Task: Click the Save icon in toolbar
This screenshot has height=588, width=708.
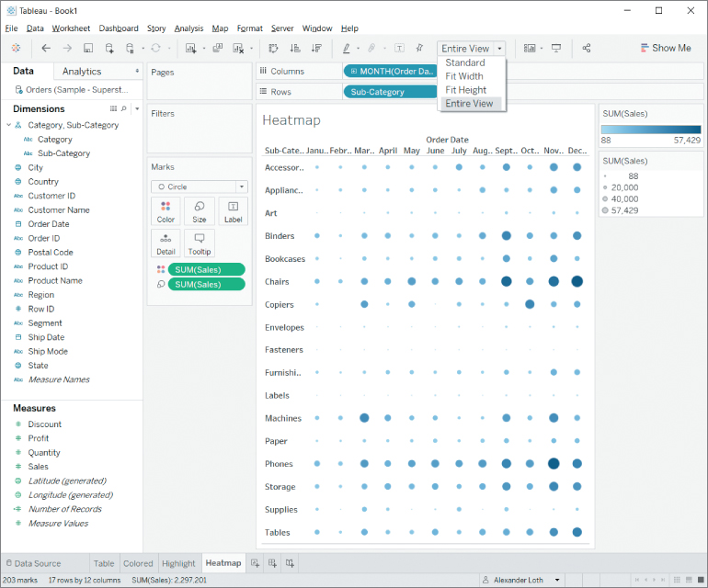Action: [x=88, y=48]
